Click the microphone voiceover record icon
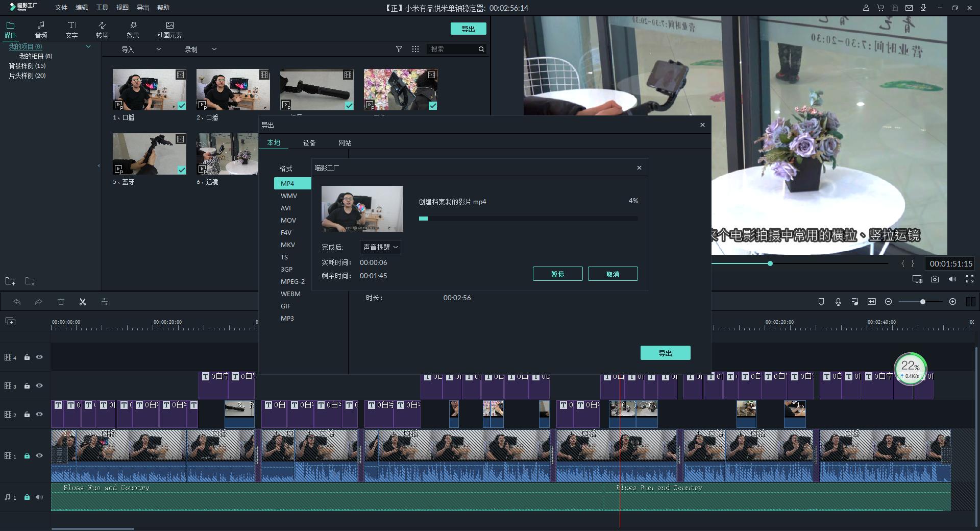980x531 pixels. (838, 302)
